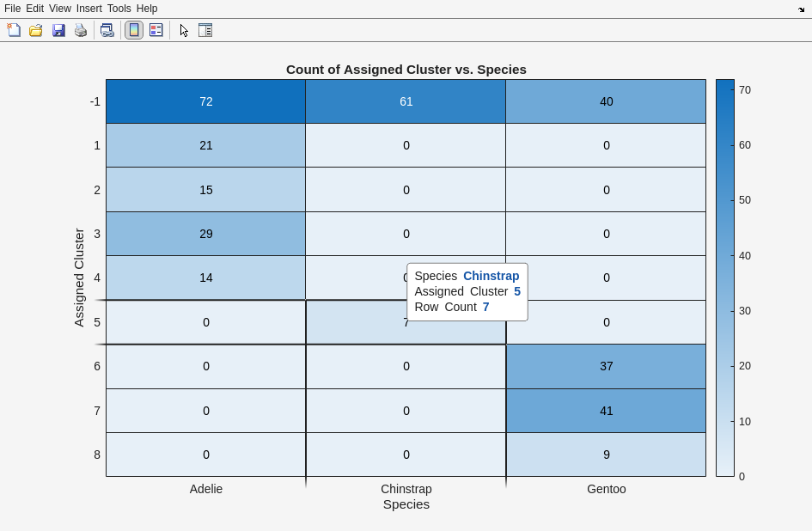Open a file with the folder icon

click(36, 30)
